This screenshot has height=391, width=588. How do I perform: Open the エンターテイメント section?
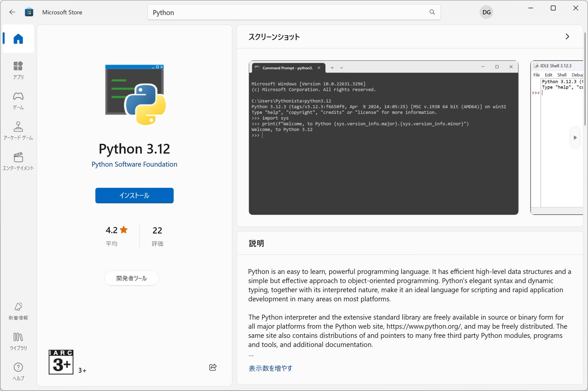tap(18, 161)
